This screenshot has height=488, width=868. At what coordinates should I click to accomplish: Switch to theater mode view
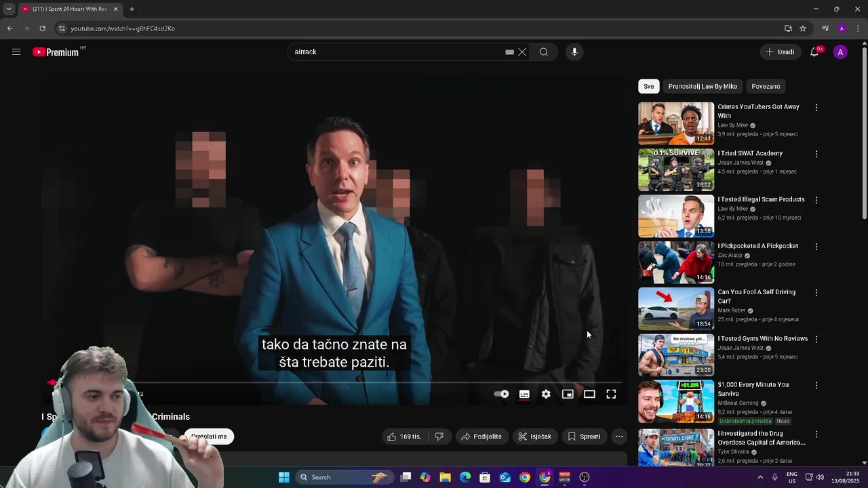tap(589, 394)
